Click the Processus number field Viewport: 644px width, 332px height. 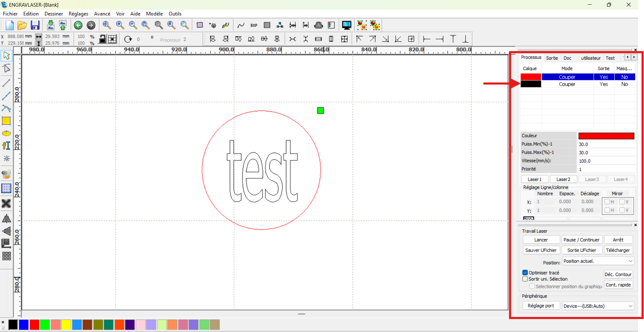[190, 39]
